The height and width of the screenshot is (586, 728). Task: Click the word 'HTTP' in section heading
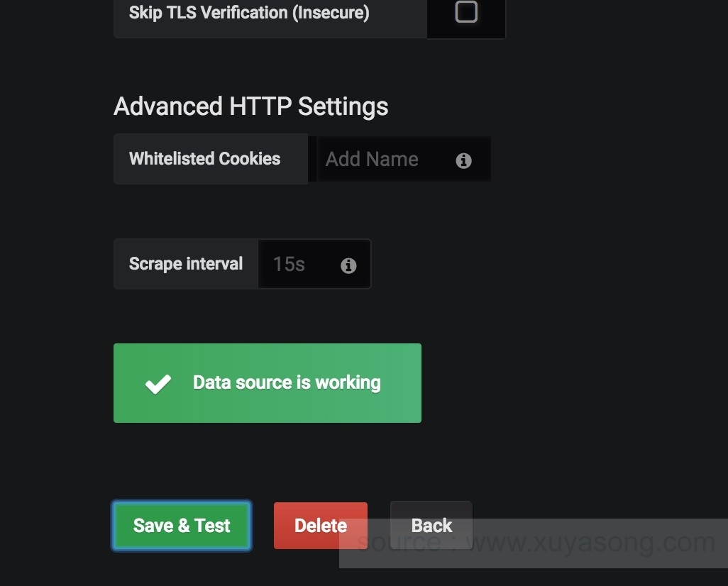[260, 106]
